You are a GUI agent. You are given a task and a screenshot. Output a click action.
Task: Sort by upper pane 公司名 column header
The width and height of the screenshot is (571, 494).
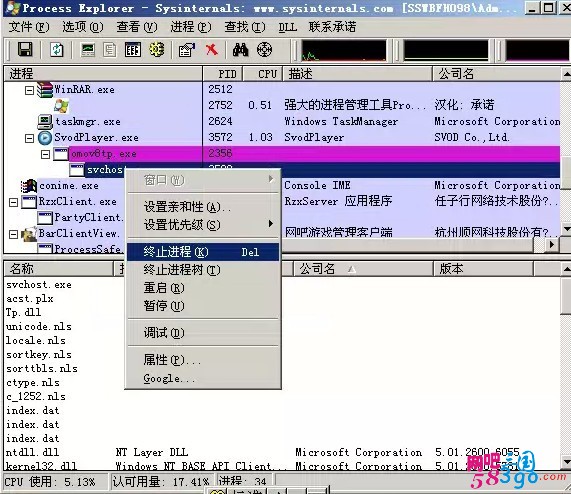496,74
